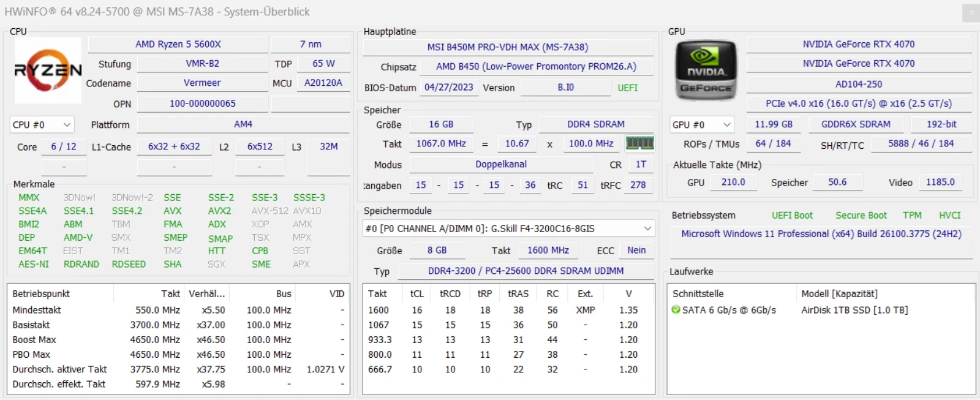Click the module clock 1600 MHz
This screenshot has height=400, width=980.
coord(548,251)
